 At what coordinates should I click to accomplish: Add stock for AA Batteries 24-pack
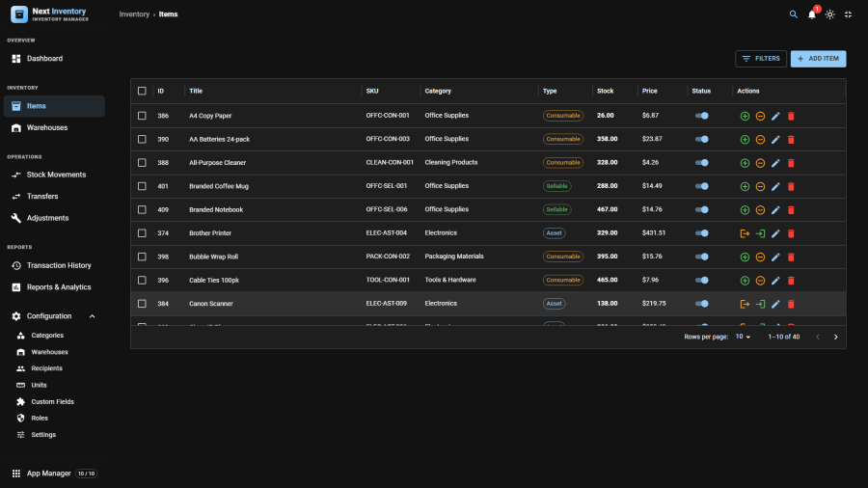(745, 140)
